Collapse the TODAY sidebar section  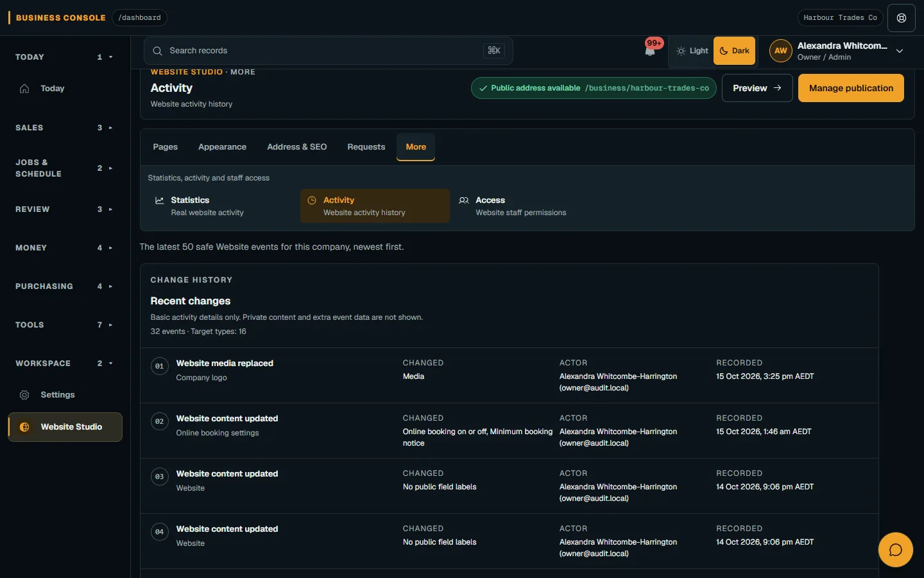[65, 57]
